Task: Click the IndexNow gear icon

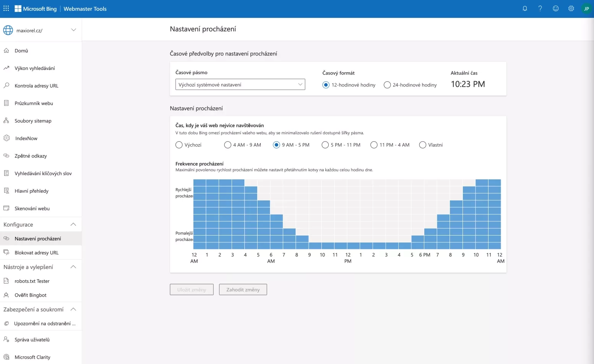Action: point(6,138)
